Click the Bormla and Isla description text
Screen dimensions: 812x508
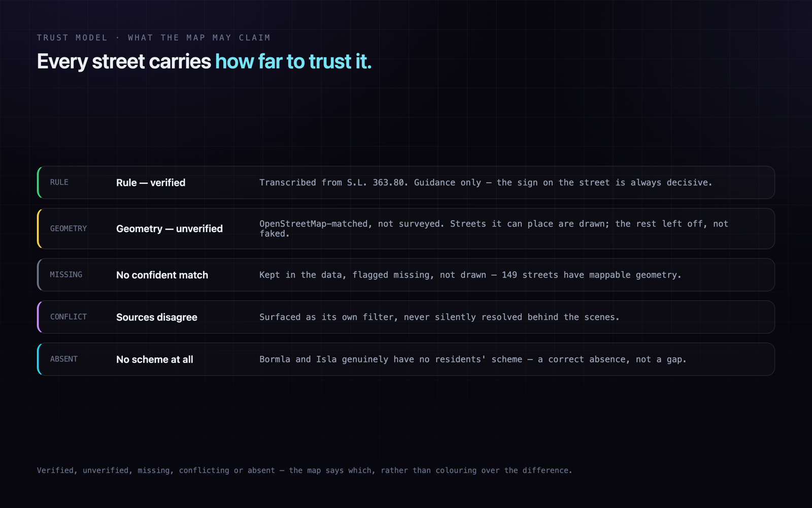click(473, 359)
